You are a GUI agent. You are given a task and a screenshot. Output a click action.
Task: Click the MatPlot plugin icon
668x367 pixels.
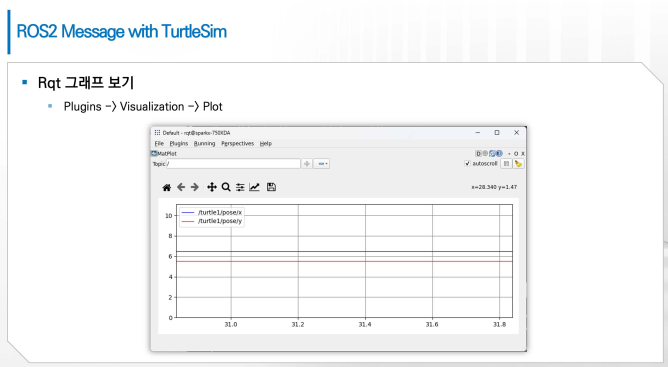pos(154,153)
